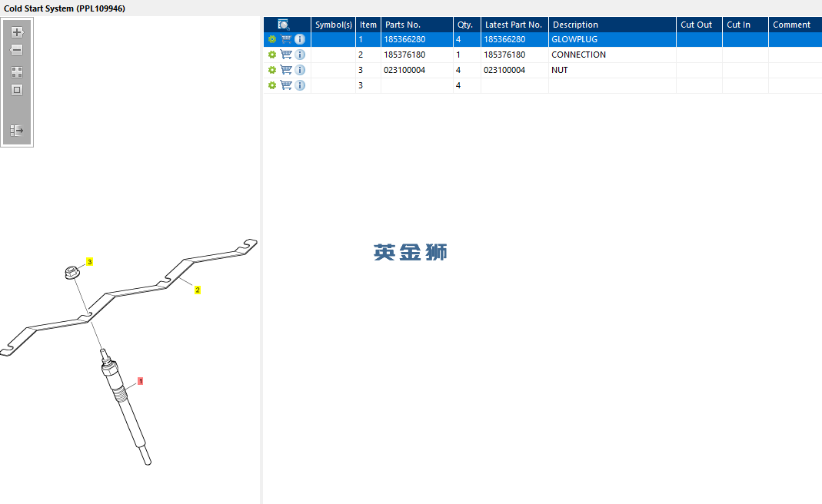822x504 pixels.
Task: Click the Cut In column header
Action: point(745,25)
